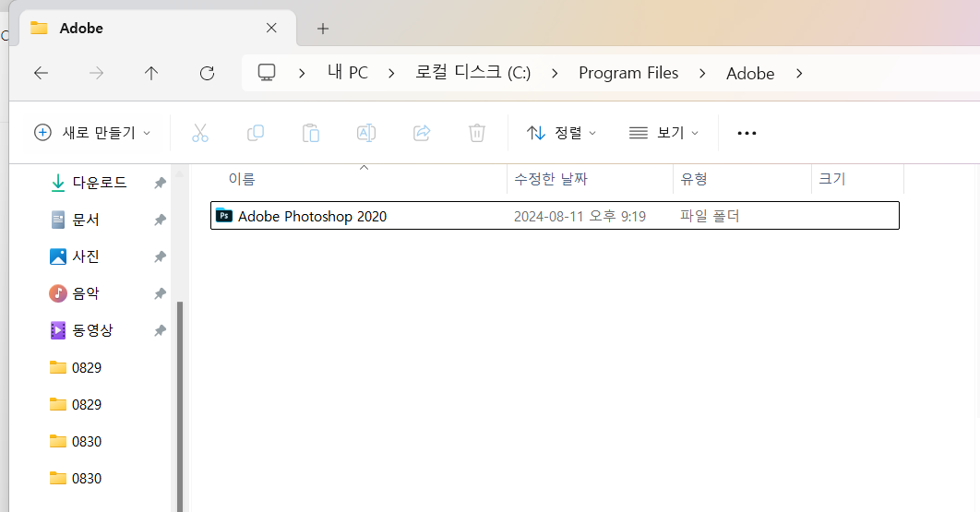
Task: Open 문서 in the sidebar
Action: pos(86,220)
